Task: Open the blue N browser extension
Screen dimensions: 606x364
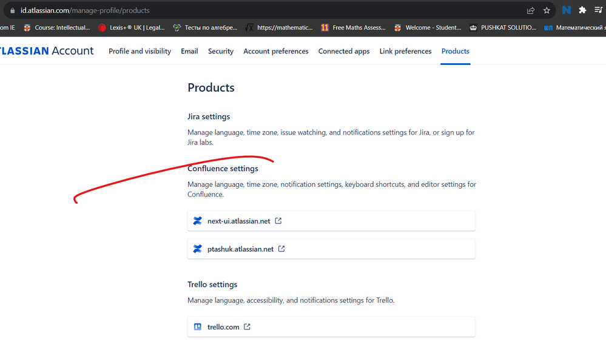Action: 566,10
